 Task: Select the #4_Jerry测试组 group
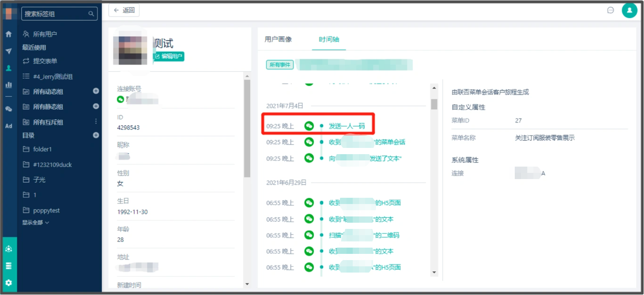point(53,76)
